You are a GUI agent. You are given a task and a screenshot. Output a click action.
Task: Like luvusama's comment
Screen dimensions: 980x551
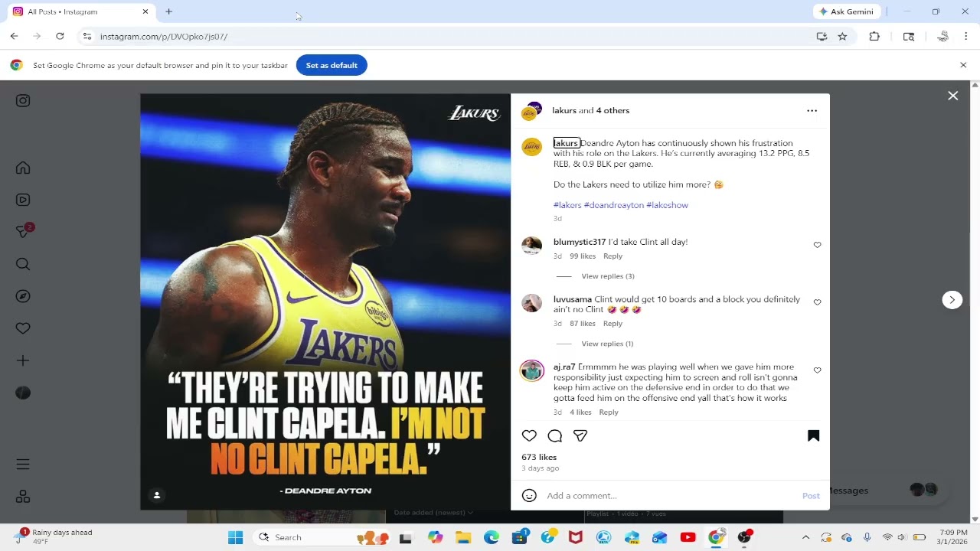[817, 302]
